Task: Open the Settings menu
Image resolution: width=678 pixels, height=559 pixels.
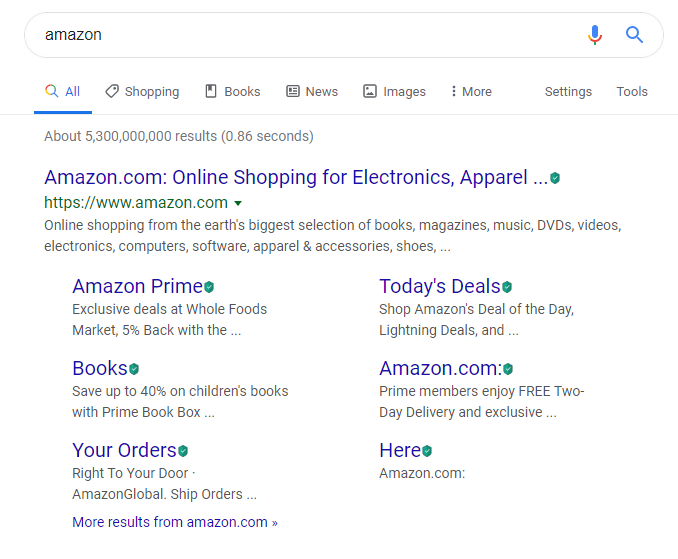Action: click(568, 91)
